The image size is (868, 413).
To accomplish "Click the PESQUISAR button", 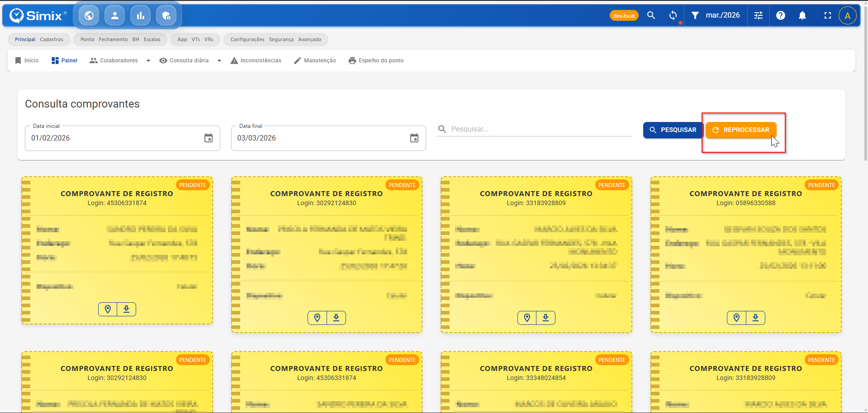I will [673, 130].
